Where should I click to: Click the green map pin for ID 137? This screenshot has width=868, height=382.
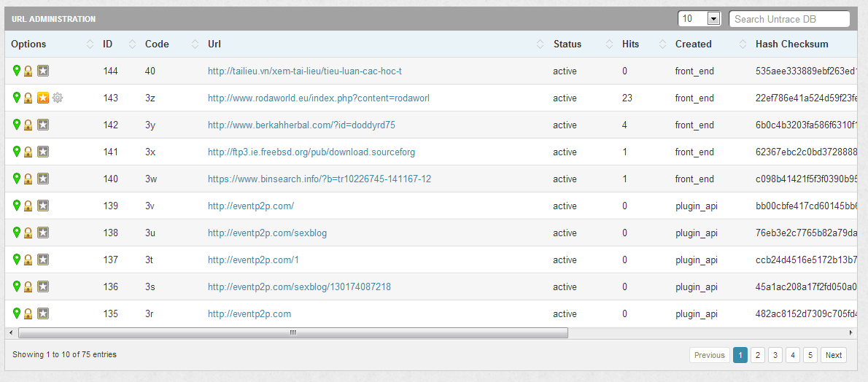tap(17, 259)
